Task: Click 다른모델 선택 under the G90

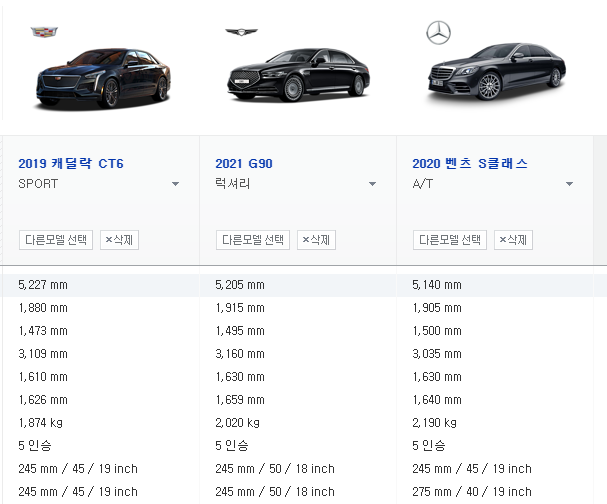Action: click(253, 240)
